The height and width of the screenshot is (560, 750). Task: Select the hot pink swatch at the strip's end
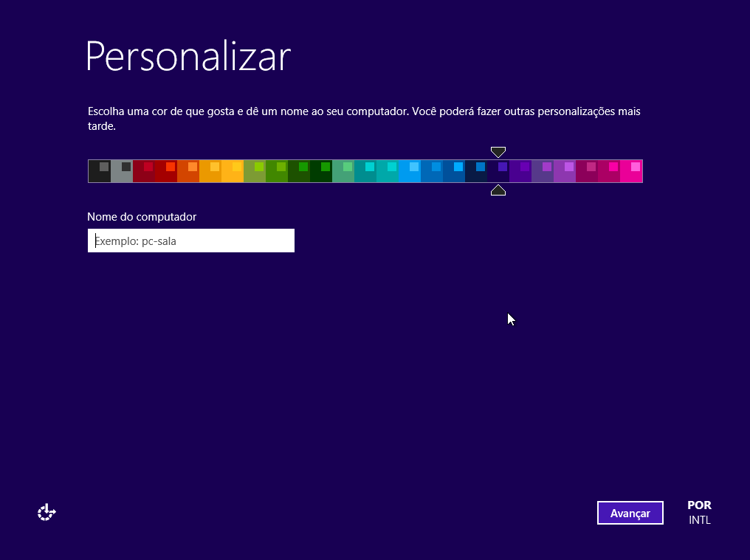pyautogui.click(x=631, y=171)
